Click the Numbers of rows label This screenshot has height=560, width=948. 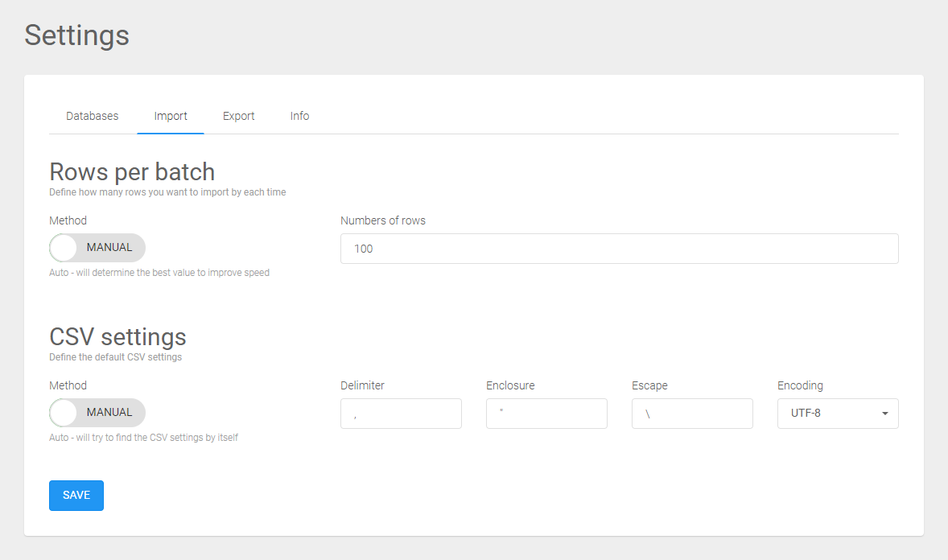tap(383, 220)
